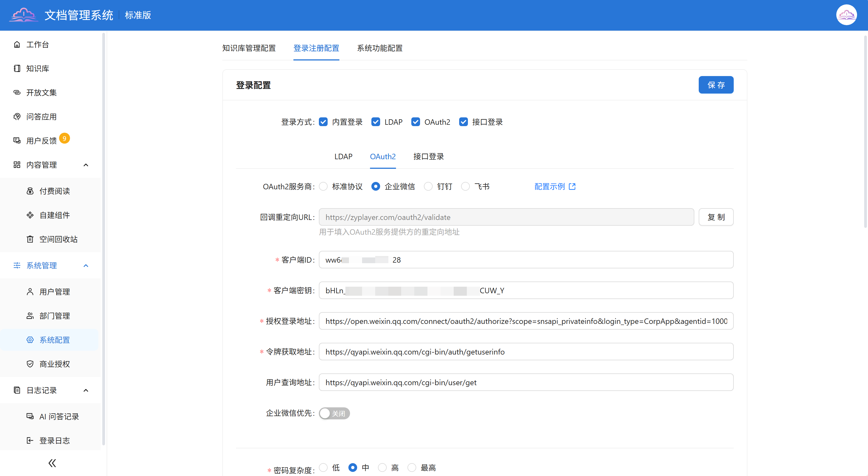Open the knowledge base book icon
Image resolution: width=868 pixels, height=476 pixels.
[x=17, y=68]
